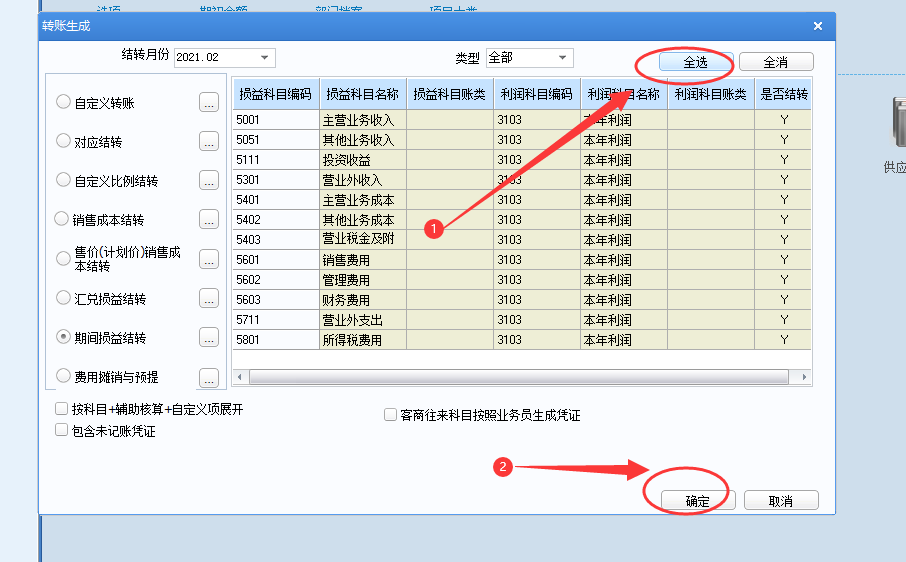Open ellipsis settings beside 售价(计划价)销售成本结转
This screenshot has width=906, height=562.
209,259
